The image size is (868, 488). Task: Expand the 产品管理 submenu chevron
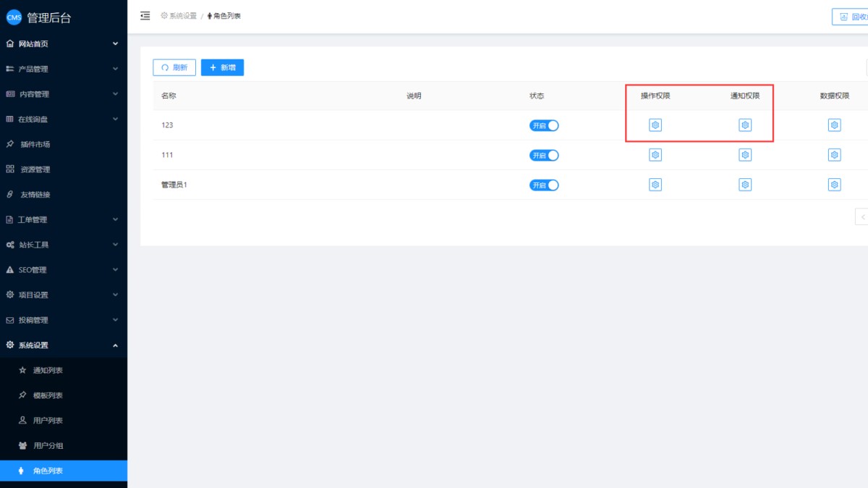point(115,69)
